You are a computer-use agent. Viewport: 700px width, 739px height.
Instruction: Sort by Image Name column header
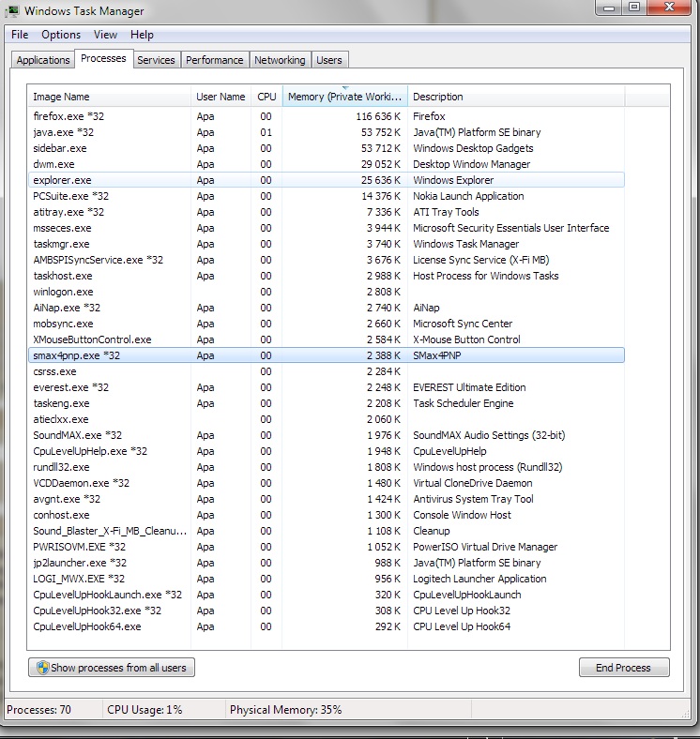pyautogui.click(x=109, y=97)
